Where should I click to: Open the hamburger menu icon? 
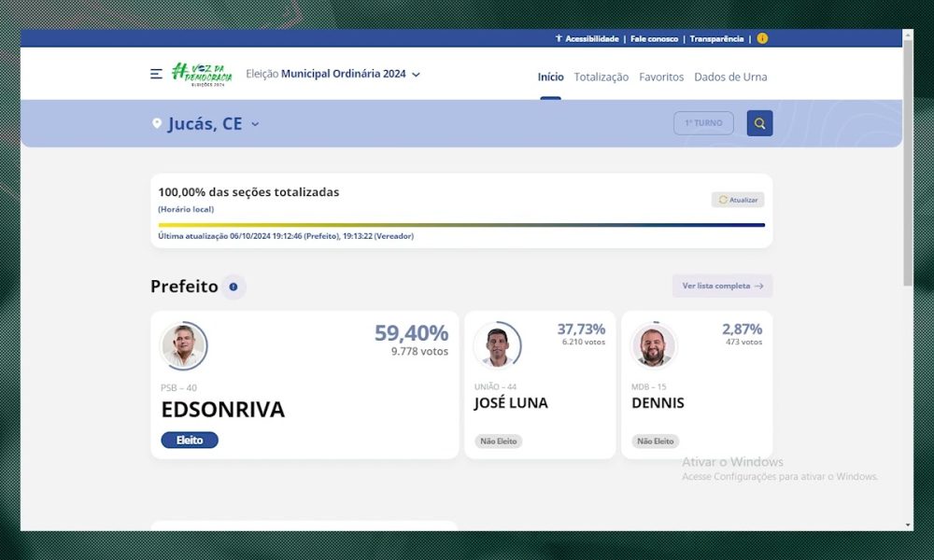[156, 74]
